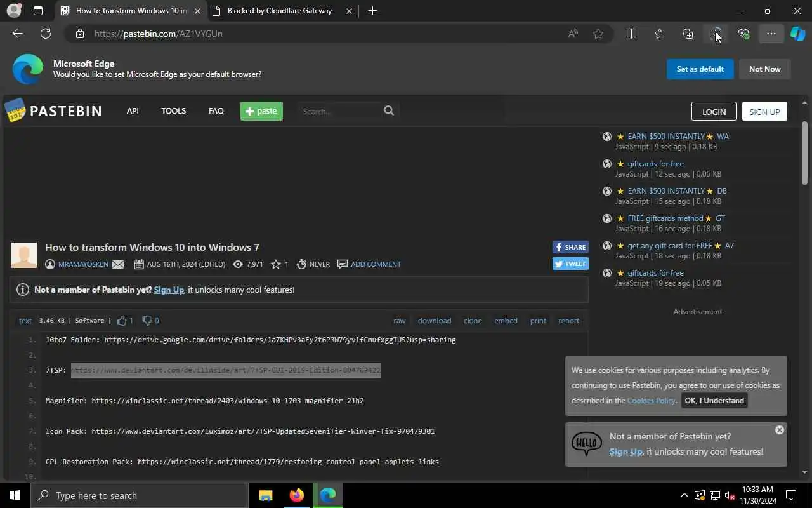Click the SIGN UP button

[x=764, y=111]
